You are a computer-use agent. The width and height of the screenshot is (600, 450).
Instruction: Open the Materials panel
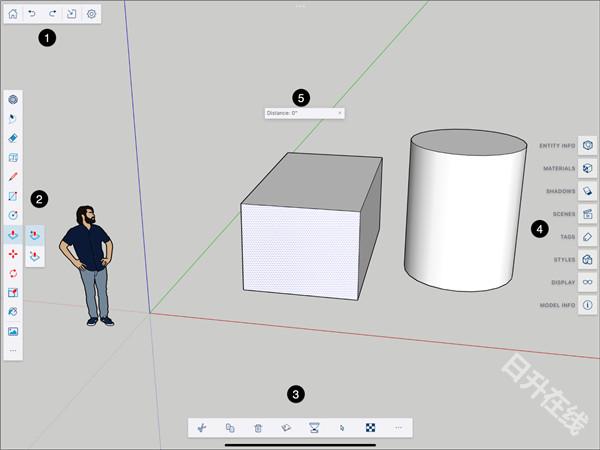coord(587,168)
